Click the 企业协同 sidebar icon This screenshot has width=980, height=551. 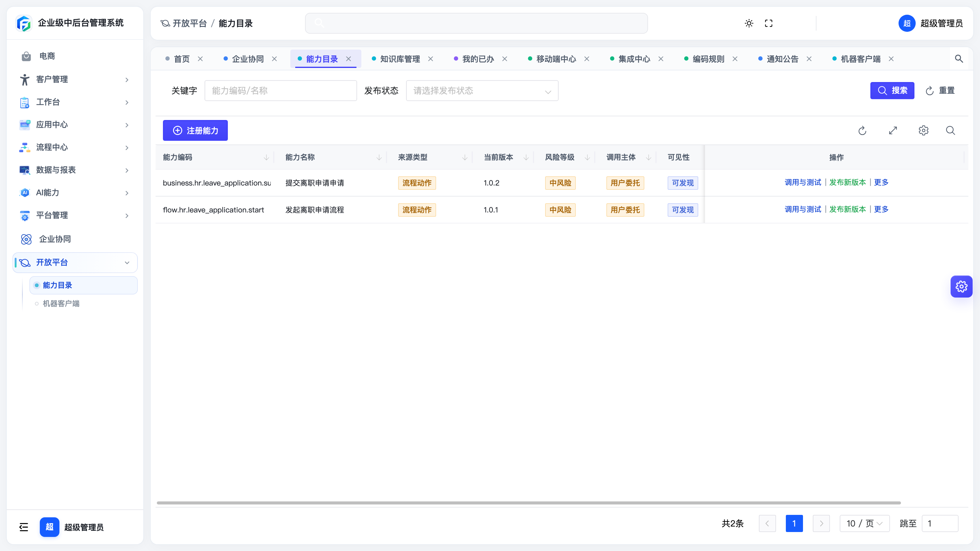click(26, 239)
